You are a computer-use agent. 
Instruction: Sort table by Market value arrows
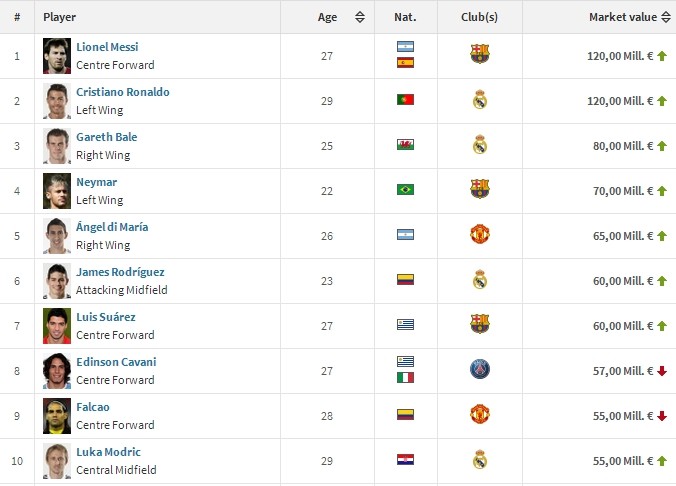(666, 17)
